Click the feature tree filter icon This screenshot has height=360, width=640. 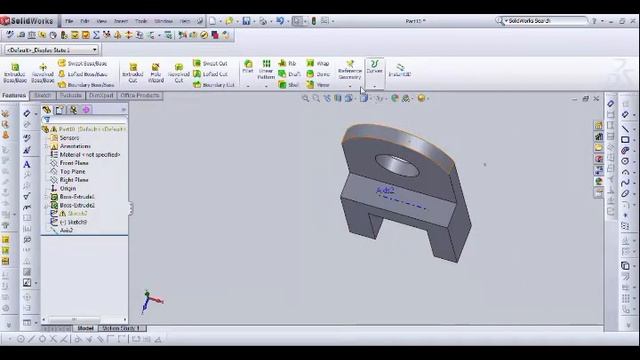pyautogui.click(x=47, y=120)
